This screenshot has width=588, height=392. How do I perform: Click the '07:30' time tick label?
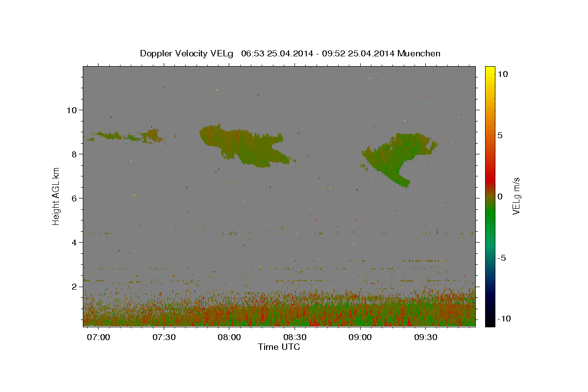point(165,338)
